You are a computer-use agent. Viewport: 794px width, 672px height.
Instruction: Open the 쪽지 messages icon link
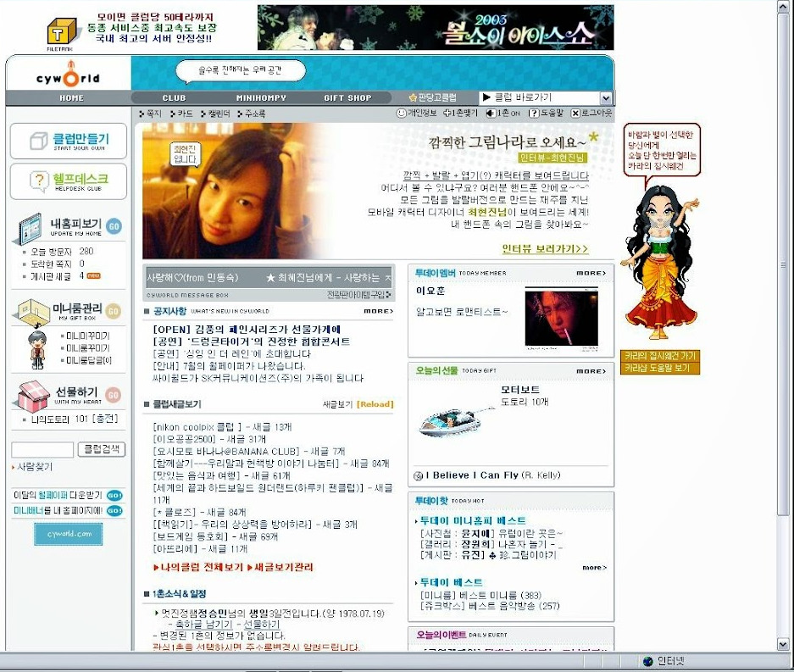[x=149, y=114]
